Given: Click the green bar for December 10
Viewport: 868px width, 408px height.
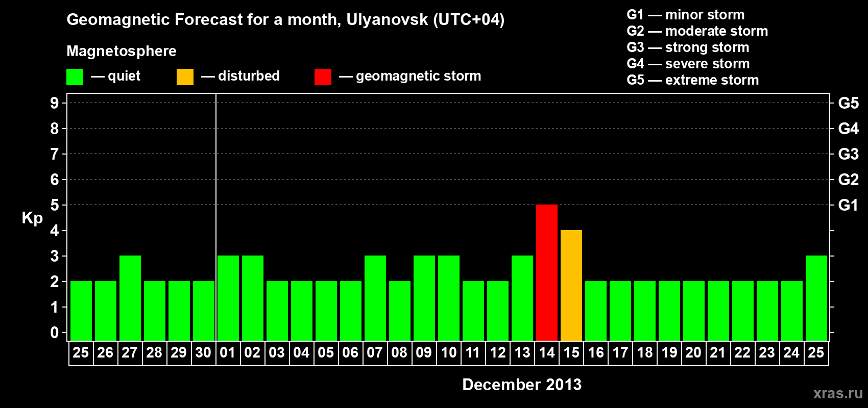Looking at the screenshot, I should pos(449,298).
